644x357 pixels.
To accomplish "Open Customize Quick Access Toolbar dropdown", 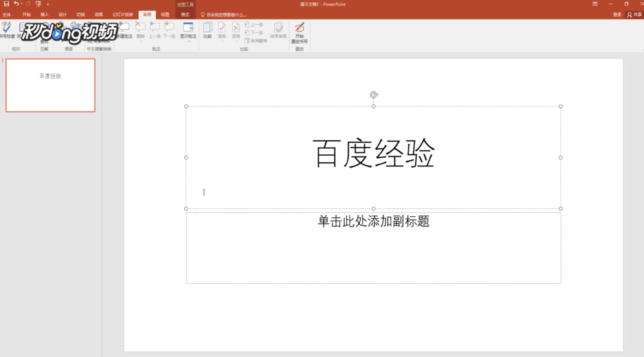I will click(x=48, y=4).
